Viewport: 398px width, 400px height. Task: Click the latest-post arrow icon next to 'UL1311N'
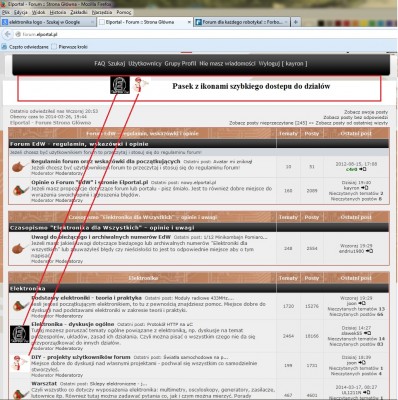tap(366, 392)
